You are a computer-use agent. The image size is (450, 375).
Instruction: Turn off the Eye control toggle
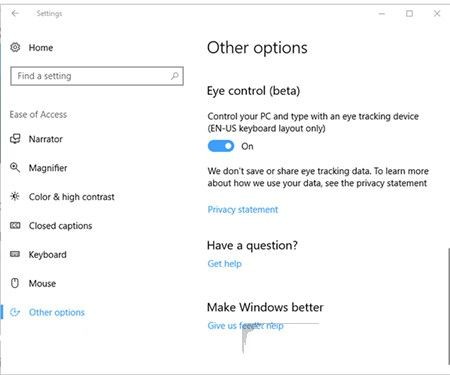click(221, 146)
